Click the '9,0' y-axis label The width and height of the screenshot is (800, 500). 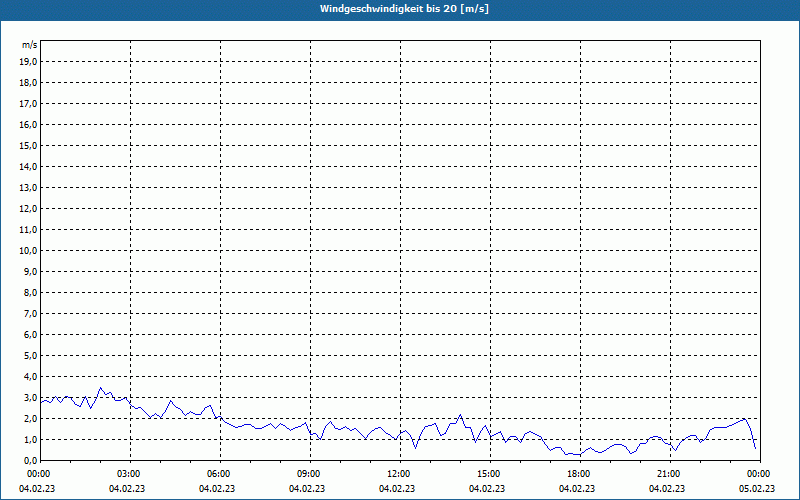[31, 271]
